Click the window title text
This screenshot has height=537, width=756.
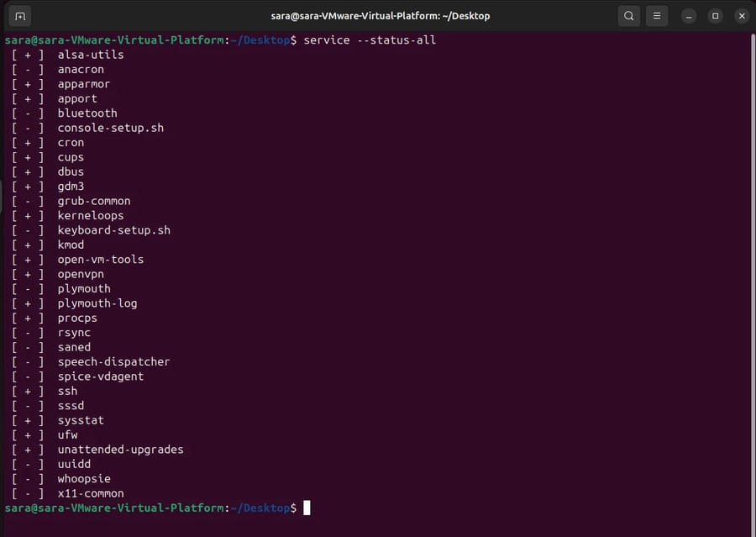coord(381,16)
